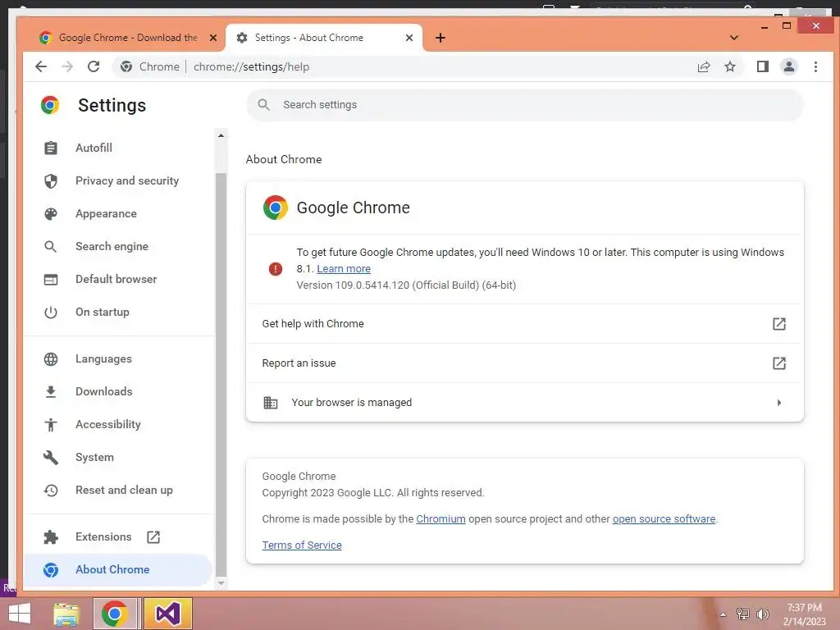Open external link icon beside Extensions
840x630 pixels.
click(x=153, y=536)
